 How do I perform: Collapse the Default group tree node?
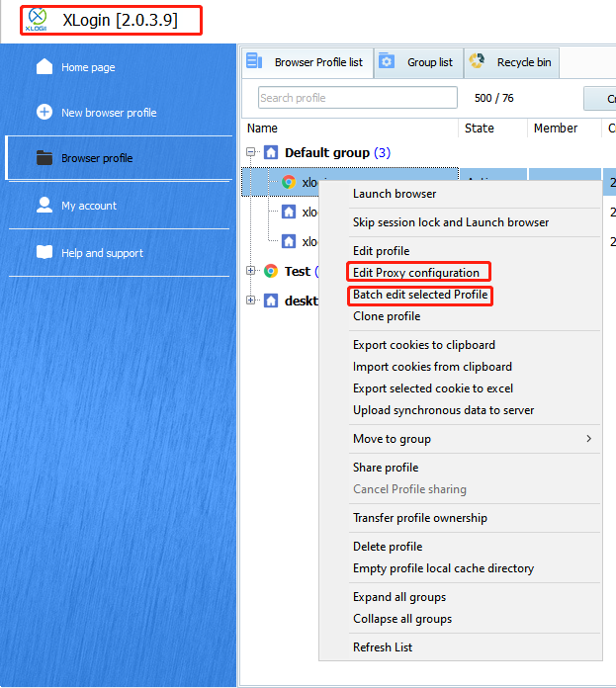click(x=250, y=152)
